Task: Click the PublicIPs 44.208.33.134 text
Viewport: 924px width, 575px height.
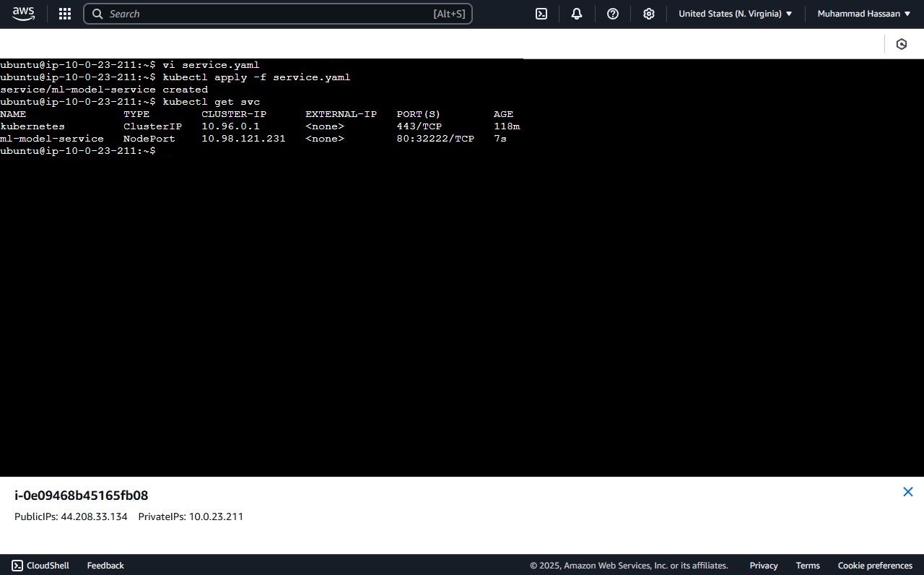Action: point(71,516)
